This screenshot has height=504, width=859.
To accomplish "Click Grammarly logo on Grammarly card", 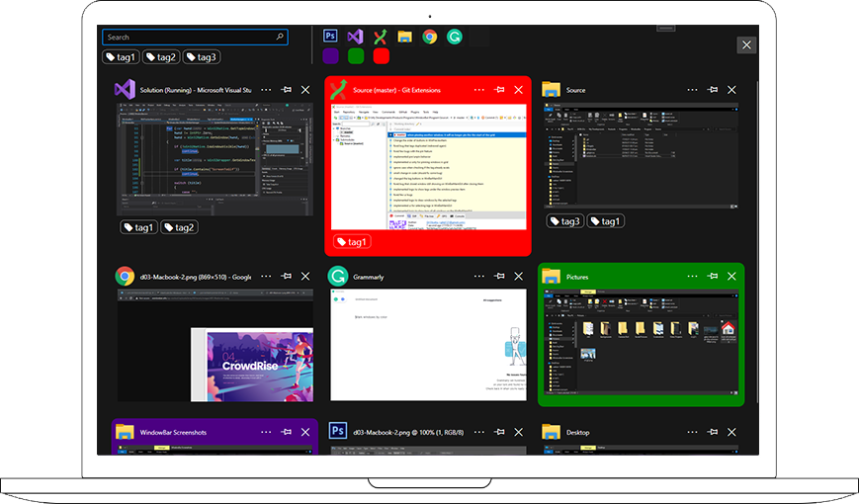I will click(338, 276).
